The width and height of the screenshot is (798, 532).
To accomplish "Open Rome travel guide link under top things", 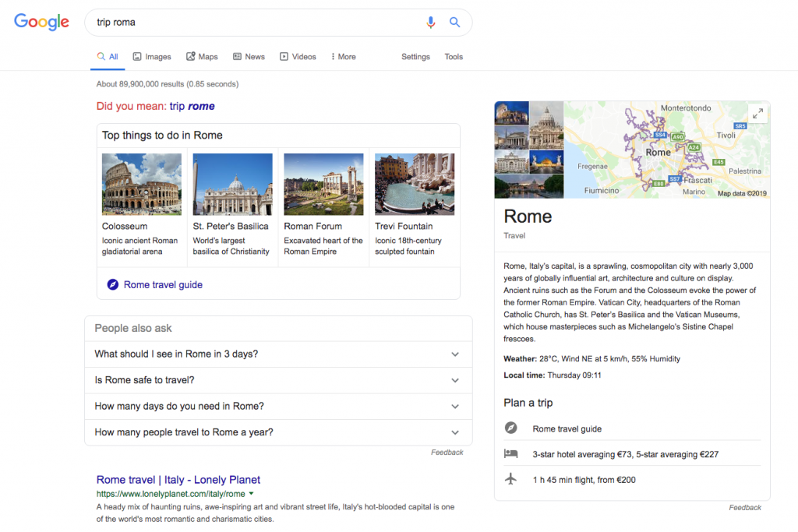I will coord(163,285).
